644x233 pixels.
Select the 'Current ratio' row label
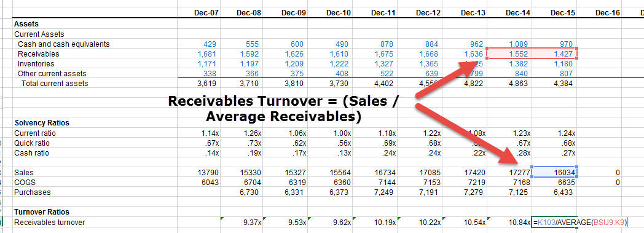(95, 133)
